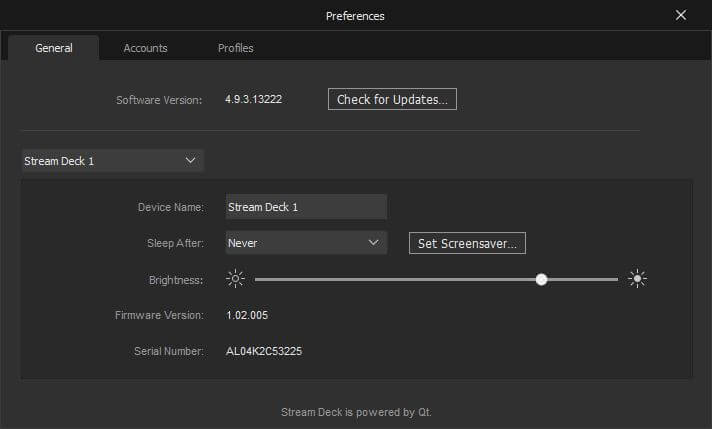Click Set Screensaver button

tap(467, 243)
